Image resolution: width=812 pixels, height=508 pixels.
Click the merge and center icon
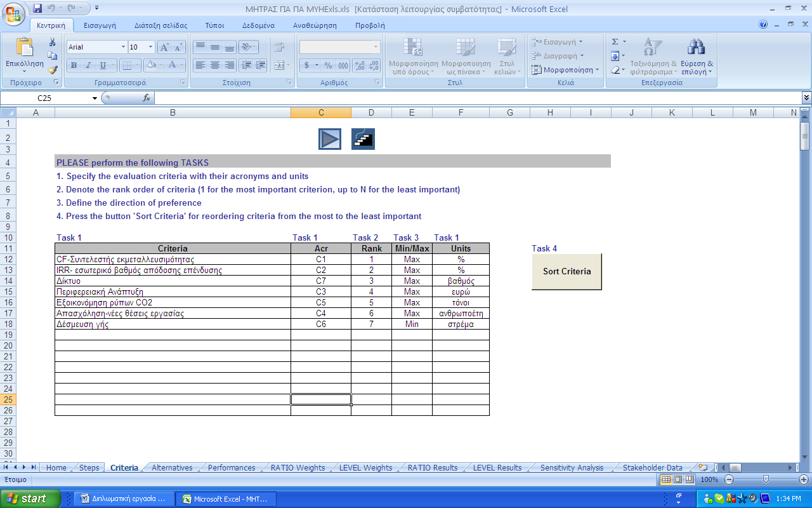[x=278, y=65]
